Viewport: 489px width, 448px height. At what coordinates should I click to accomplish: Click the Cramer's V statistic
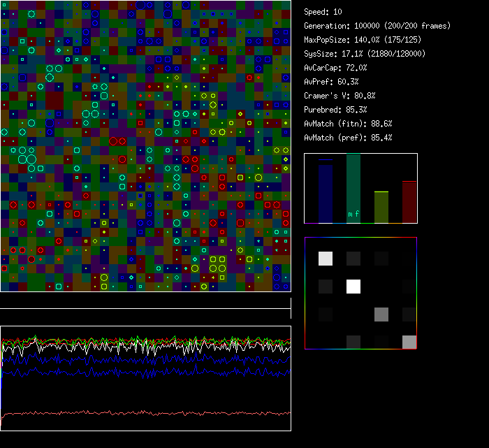(340, 96)
